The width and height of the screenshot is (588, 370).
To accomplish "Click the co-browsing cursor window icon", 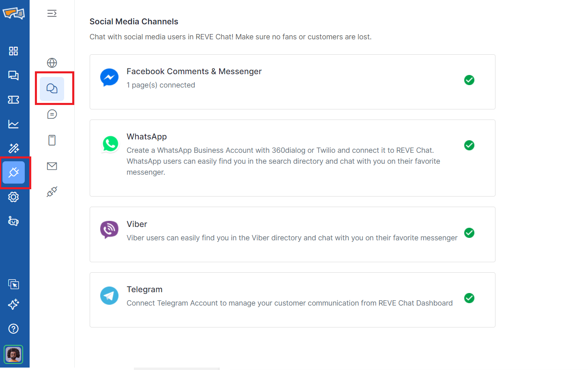I will (13, 284).
